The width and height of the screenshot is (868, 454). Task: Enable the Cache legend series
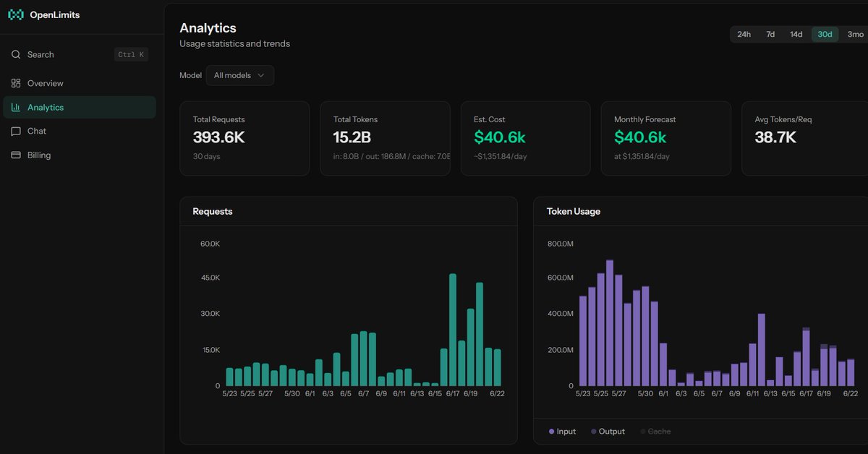[x=655, y=432]
